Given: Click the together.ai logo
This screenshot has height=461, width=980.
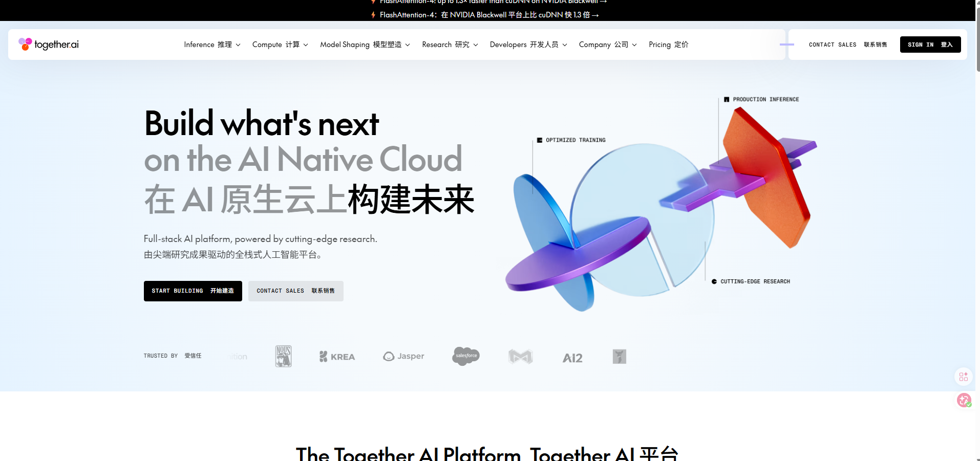Looking at the screenshot, I should tap(49, 45).
